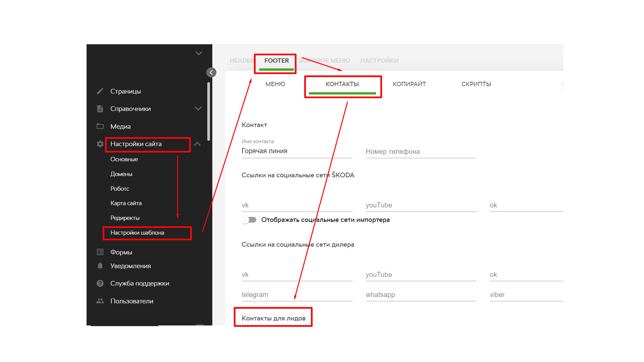Viewport: 644px width, 362px height.
Task: Click the Ссылки на социальные сети ŠKODA heading
Action: pyautogui.click(x=298, y=175)
